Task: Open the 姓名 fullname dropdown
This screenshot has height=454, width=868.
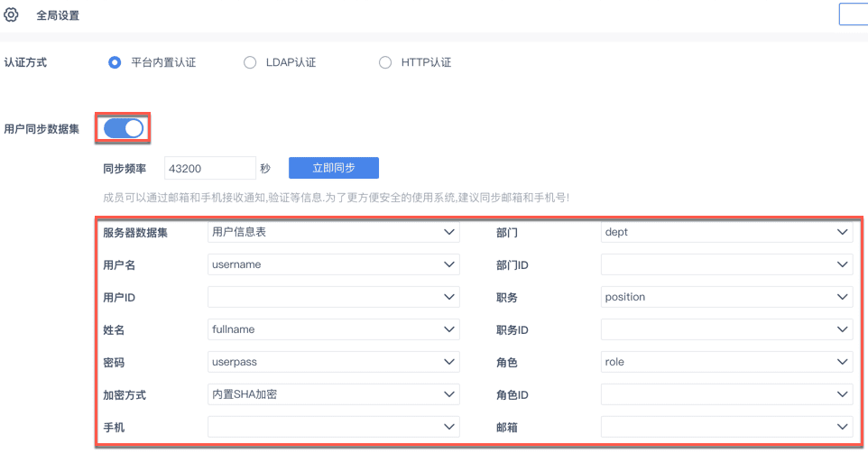Action: [x=333, y=329]
